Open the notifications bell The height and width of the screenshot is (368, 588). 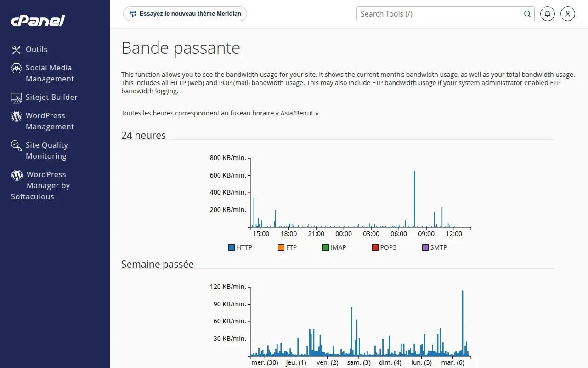pos(547,14)
